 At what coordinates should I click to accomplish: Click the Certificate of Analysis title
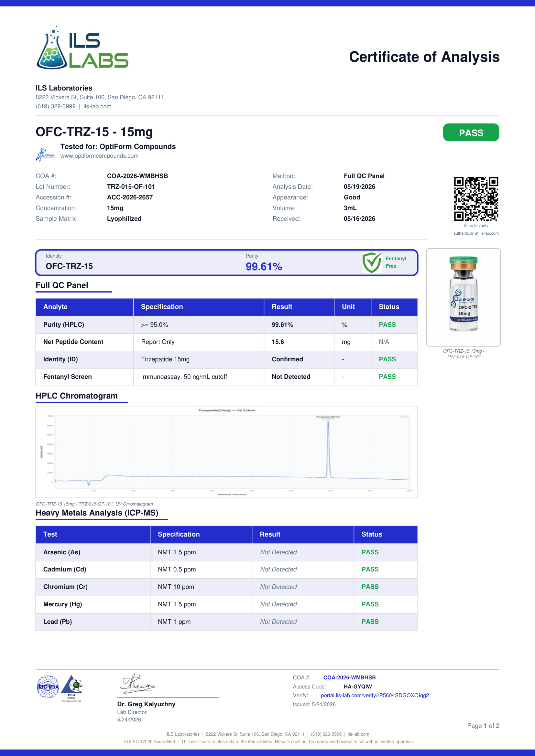point(424,57)
